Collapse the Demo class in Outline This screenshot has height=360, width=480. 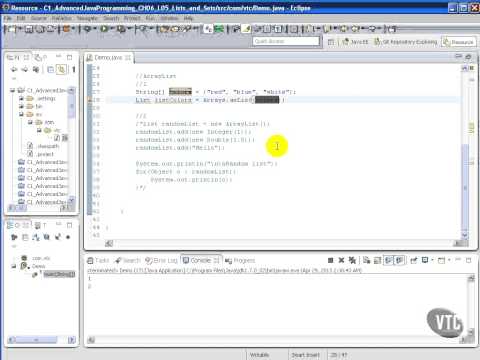click(13, 266)
